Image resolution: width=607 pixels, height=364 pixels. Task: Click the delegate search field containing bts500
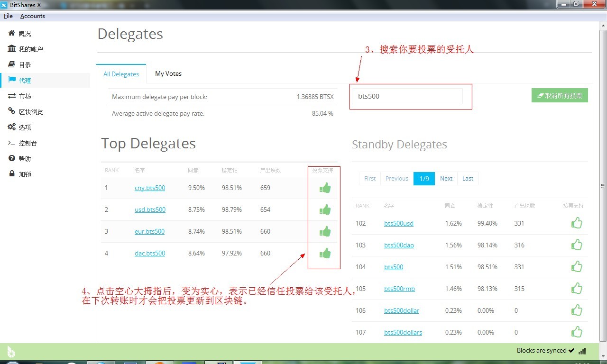[x=407, y=96]
